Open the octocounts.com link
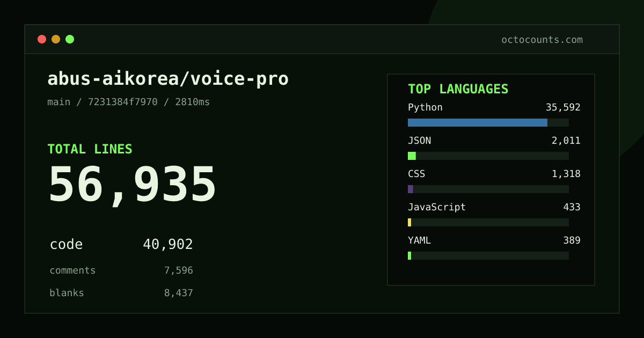The image size is (644, 338). click(542, 40)
